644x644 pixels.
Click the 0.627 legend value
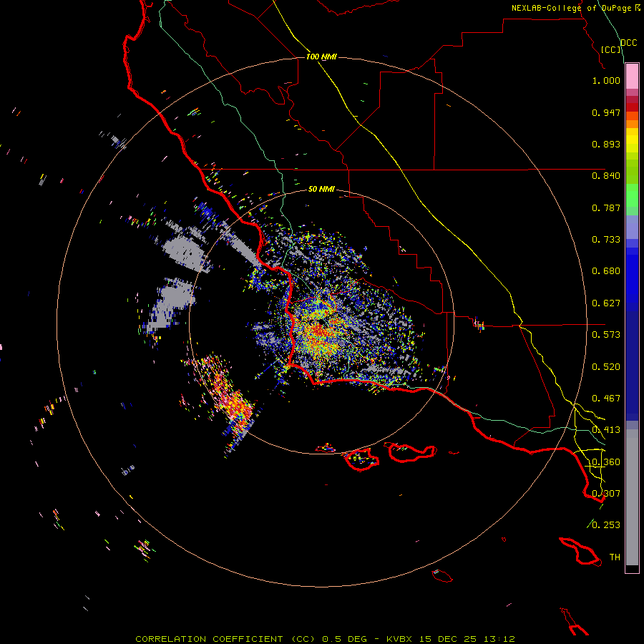606,303
